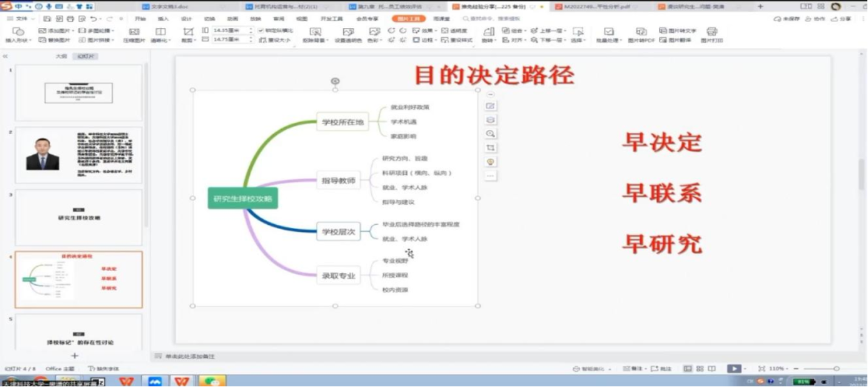Click the lightbulb icon beside the selected picture

(x=491, y=162)
